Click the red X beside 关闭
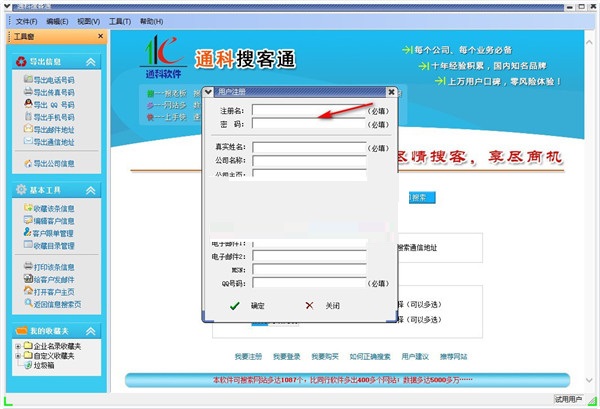This screenshot has width=600, height=409. [309, 305]
